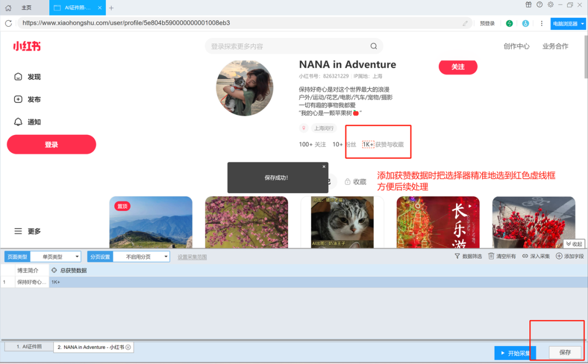Image resolution: width=588 pixels, height=364 pixels.
Task: Click the NANA in Adventure profile avatar
Action: click(244, 88)
